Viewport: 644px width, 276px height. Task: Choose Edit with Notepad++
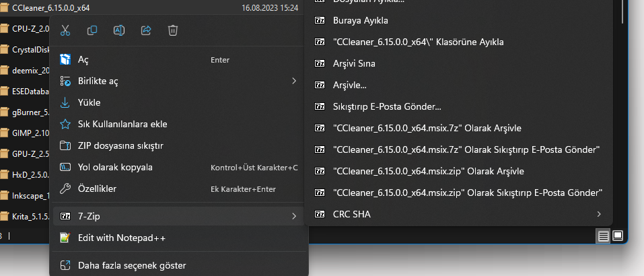click(x=179, y=238)
